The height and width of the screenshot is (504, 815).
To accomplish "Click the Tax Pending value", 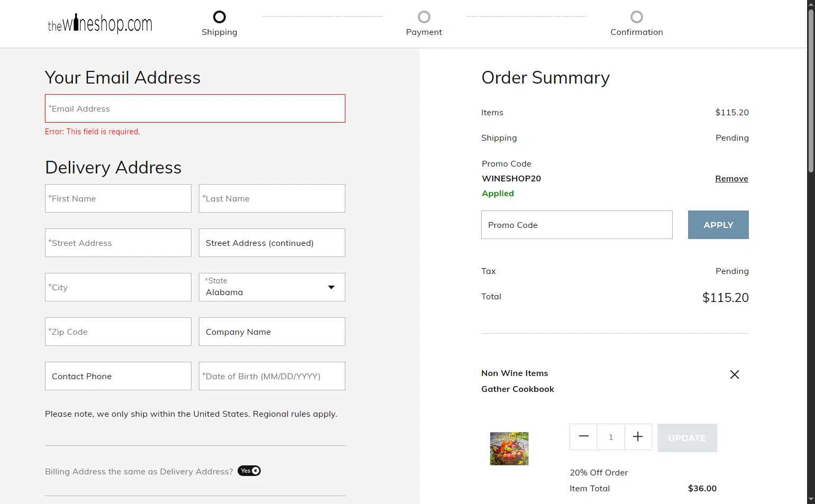I will (x=732, y=271).
